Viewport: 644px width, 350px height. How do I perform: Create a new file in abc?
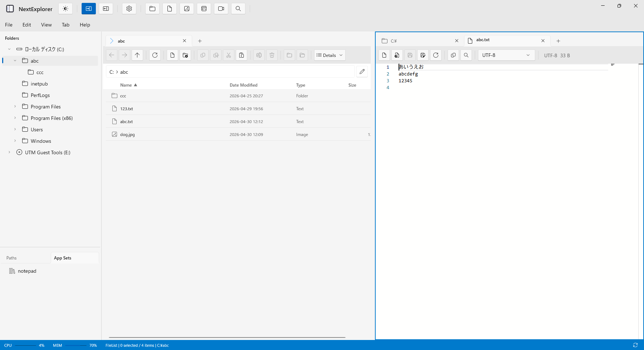(172, 55)
